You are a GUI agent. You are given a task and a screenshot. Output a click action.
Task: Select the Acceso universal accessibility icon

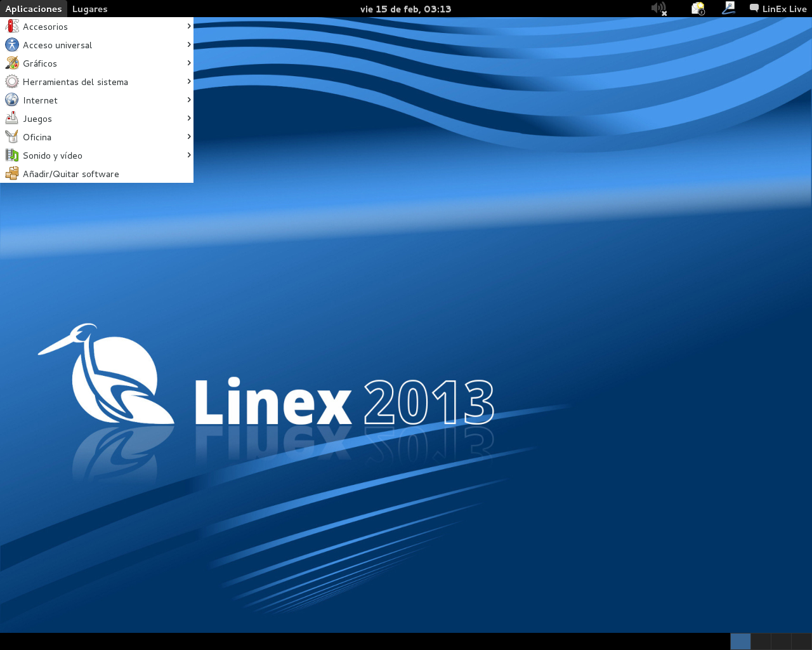point(11,44)
